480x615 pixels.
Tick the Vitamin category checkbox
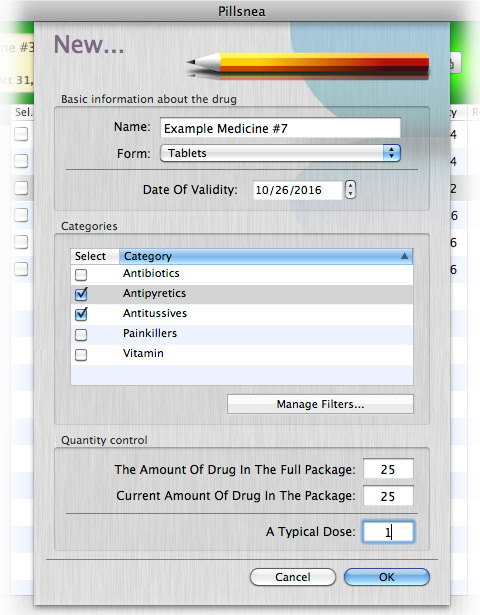[x=81, y=355]
